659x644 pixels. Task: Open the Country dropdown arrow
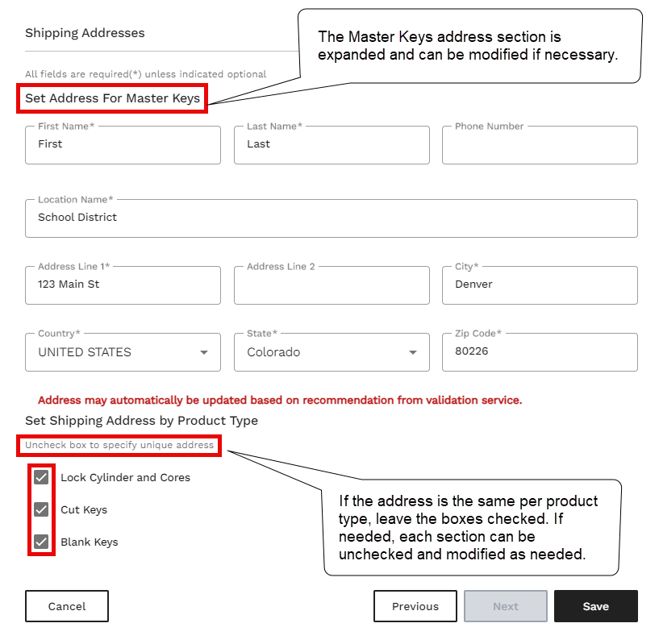click(204, 352)
